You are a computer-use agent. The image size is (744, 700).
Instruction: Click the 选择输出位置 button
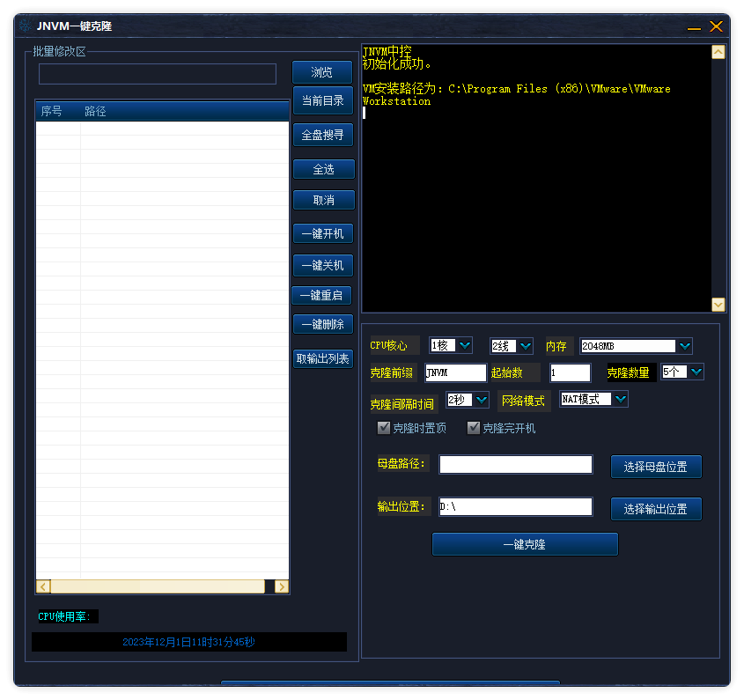(656, 509)
